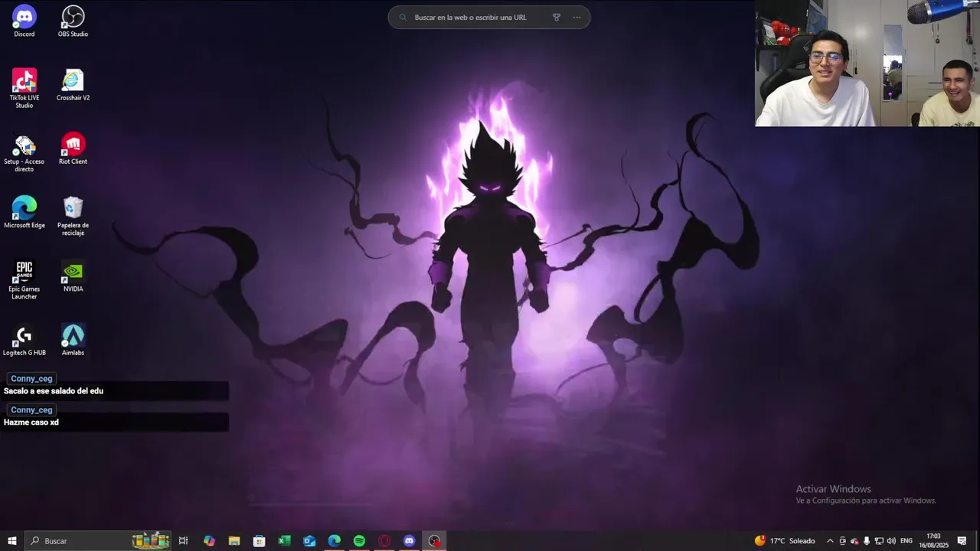Open Outlook from the taskbar
The image size is (980, 551).
(x=309, y=541)
